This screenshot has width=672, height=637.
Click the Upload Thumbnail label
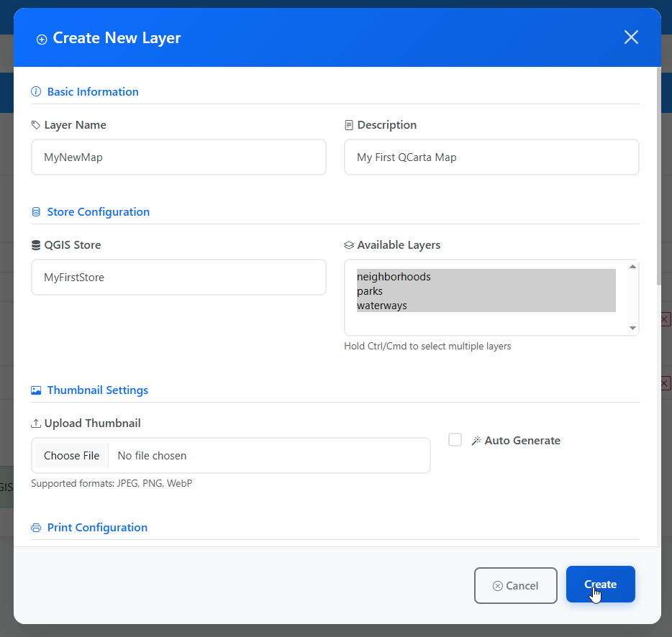(93, 423)
